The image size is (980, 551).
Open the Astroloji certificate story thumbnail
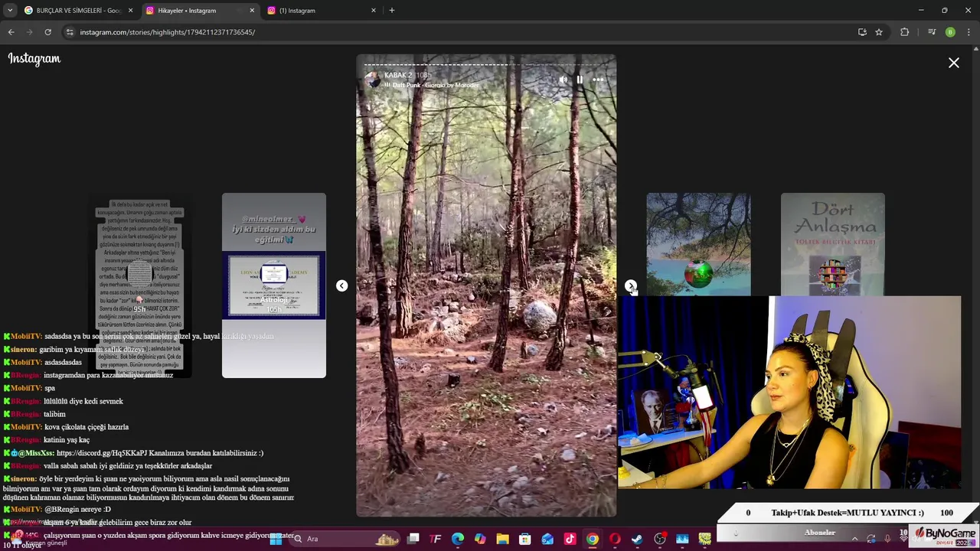click(x=274, y=285)
